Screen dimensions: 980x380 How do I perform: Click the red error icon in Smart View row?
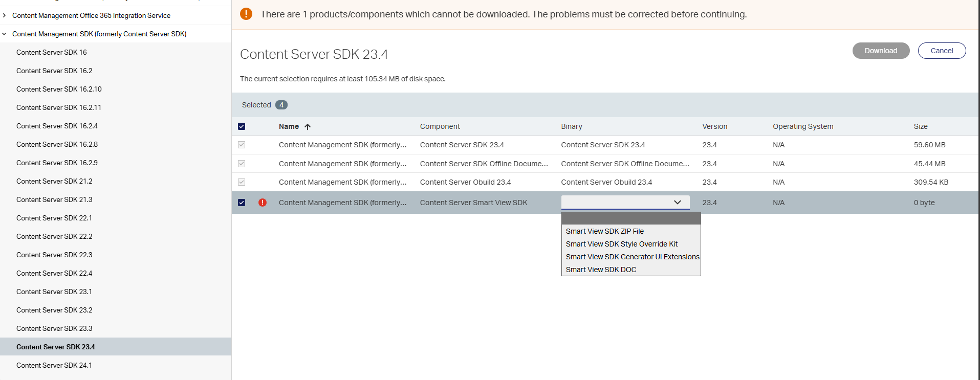point(263,203)
